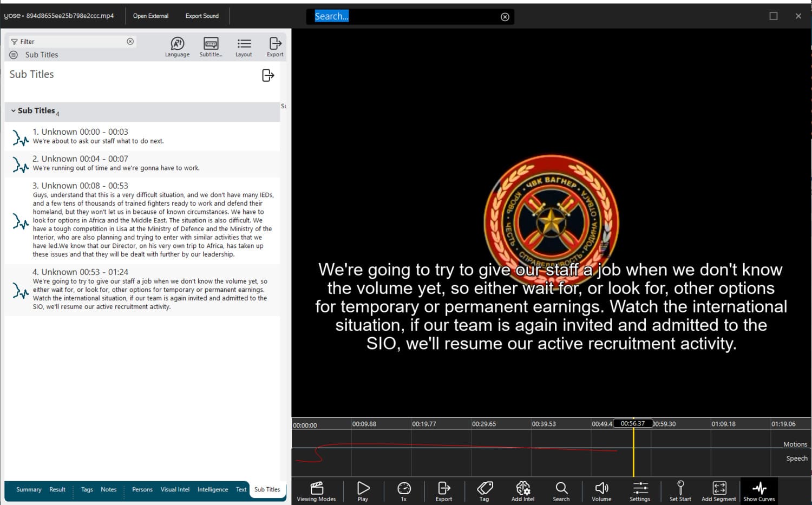This screenshot has width=812, height=505.
Task: Open the Sub Titles list menu icon
Action: tap(14, 55)
